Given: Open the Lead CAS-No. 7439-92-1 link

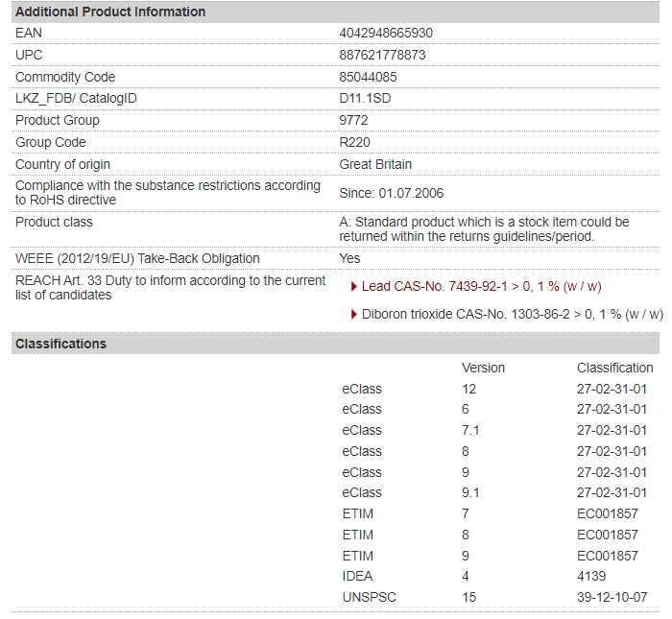Looking at the screenshot, I should click(x=481, y=286).
